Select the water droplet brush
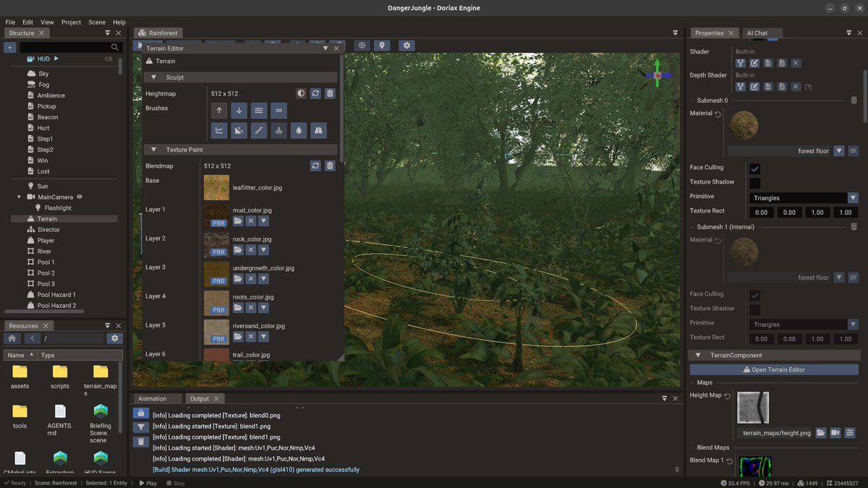This screenshot has height=488, width=868. [299, 131]
